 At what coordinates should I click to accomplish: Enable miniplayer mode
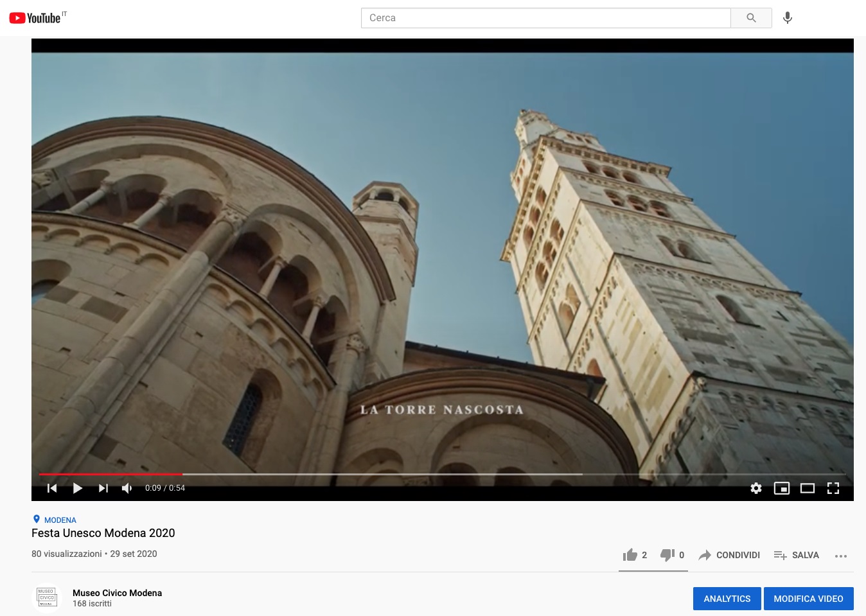782,488
